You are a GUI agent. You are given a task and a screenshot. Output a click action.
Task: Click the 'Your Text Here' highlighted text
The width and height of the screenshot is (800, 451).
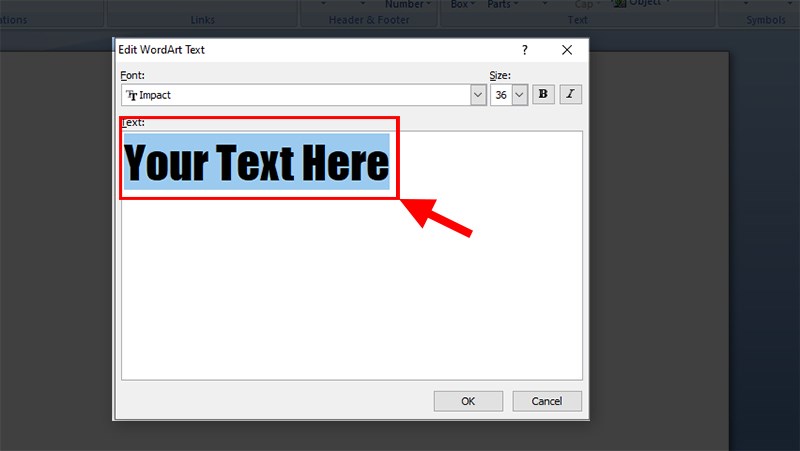coord(257,162)
